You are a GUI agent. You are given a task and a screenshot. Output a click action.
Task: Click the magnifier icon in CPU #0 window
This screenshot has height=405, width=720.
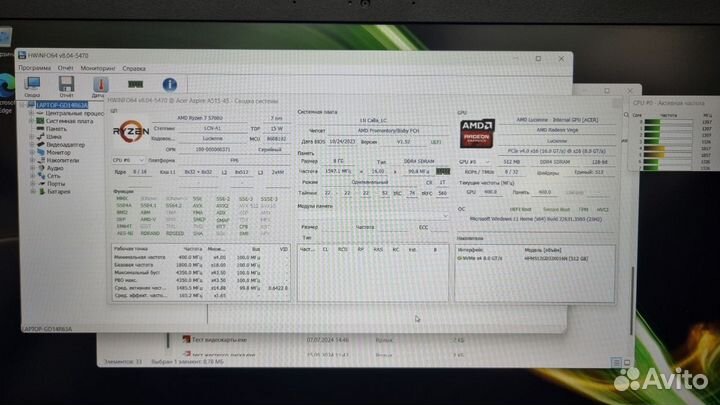[626, 115]
